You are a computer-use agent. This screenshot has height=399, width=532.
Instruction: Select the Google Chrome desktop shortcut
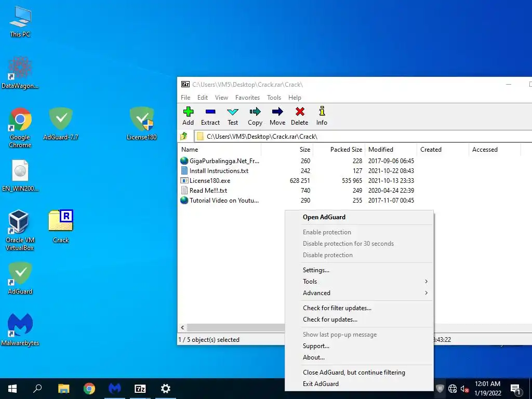pyautogui.click(x=20, y=128)
